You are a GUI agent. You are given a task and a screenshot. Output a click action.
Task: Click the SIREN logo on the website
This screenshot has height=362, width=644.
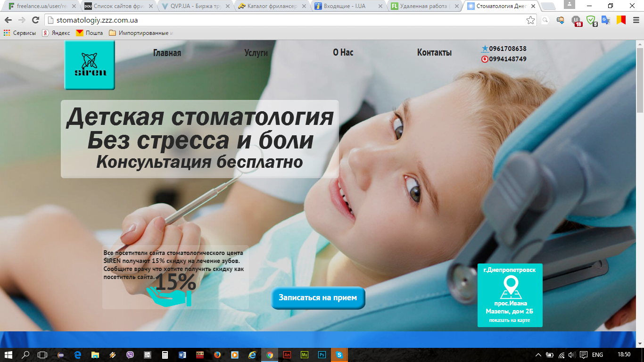tap(90, 65)
